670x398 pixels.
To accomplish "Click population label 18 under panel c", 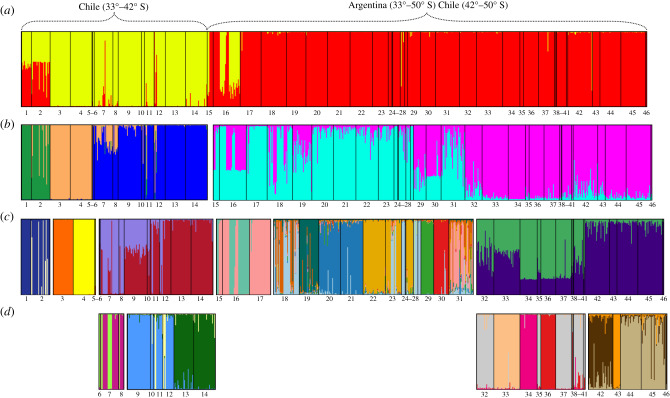I will [285, 299].
